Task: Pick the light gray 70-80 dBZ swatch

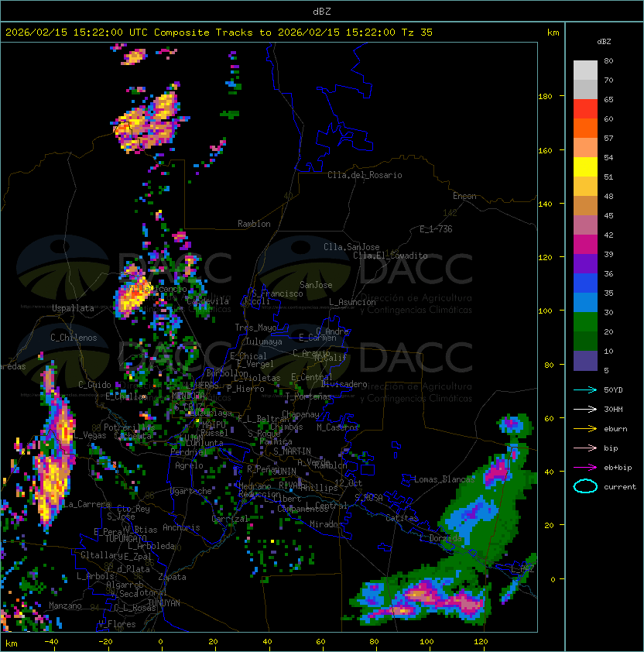Action: click(585, 70)
